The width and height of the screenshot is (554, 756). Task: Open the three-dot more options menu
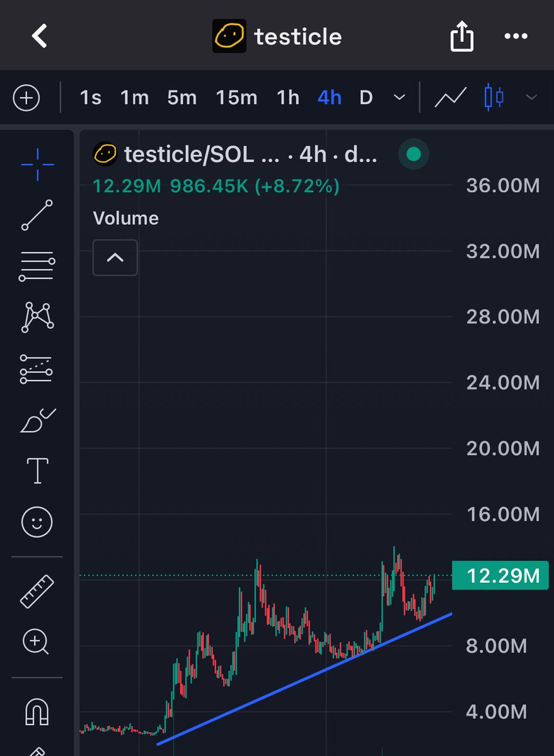[x=516, y=37]
